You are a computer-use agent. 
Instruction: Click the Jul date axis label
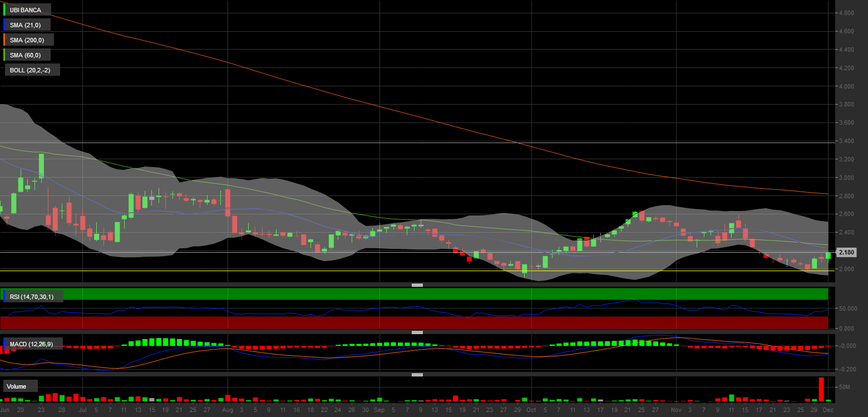(82, 410)
